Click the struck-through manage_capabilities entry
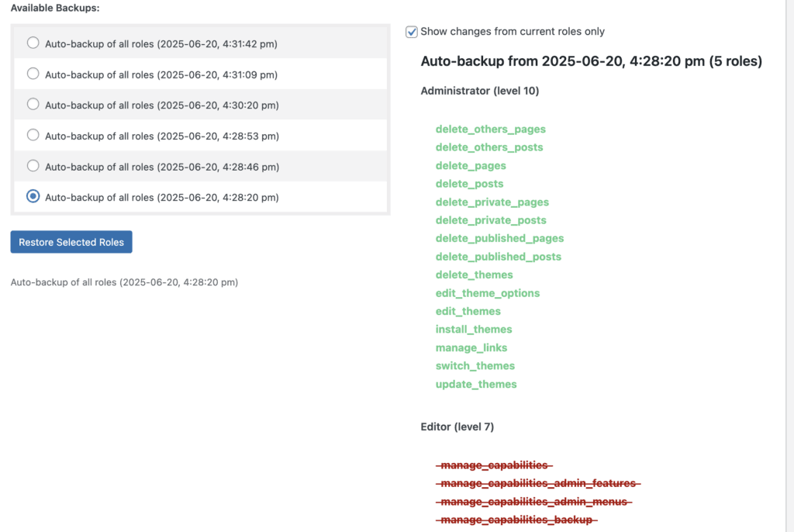794x532 pixels. (494, 465)
